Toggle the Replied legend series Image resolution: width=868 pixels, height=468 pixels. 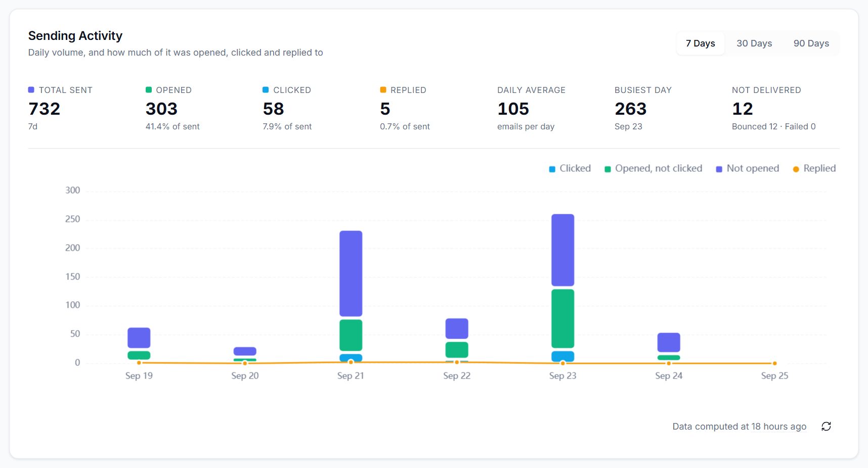pos(814,168)
